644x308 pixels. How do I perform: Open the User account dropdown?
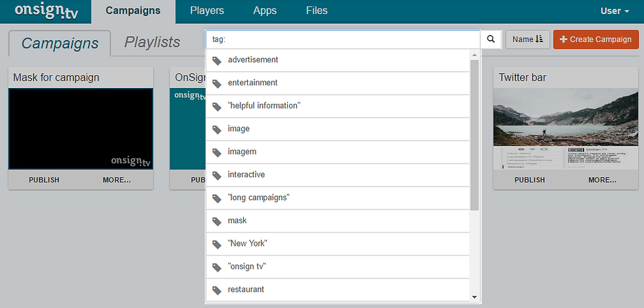pyautogui.click(x=614, y=11)
